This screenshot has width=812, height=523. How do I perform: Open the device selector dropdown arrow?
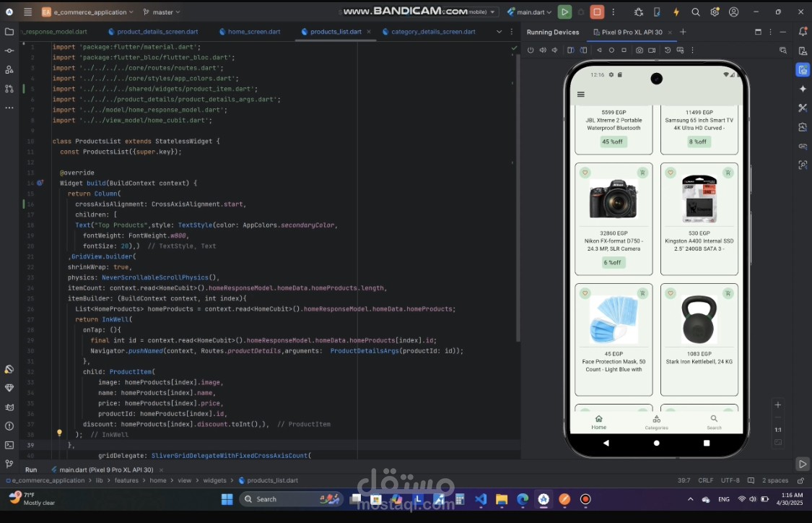(492, 12)
